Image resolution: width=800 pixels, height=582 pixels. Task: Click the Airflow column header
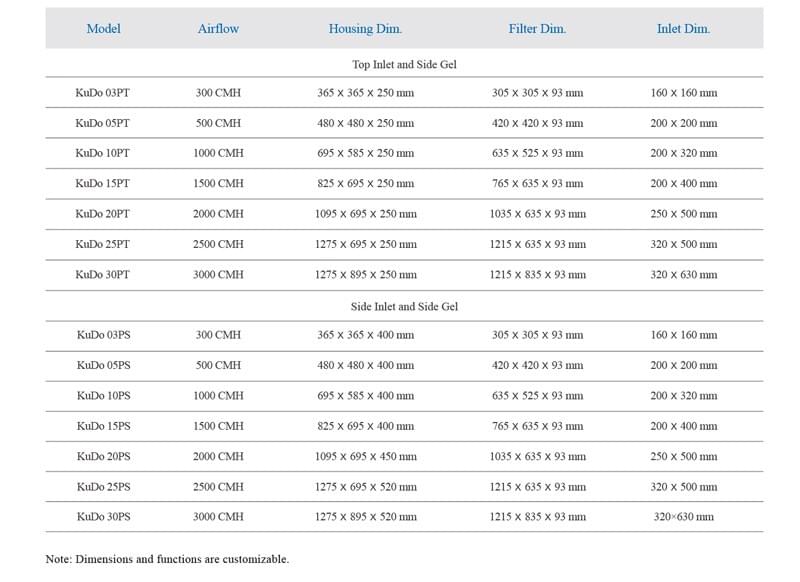tap(218, 29)
